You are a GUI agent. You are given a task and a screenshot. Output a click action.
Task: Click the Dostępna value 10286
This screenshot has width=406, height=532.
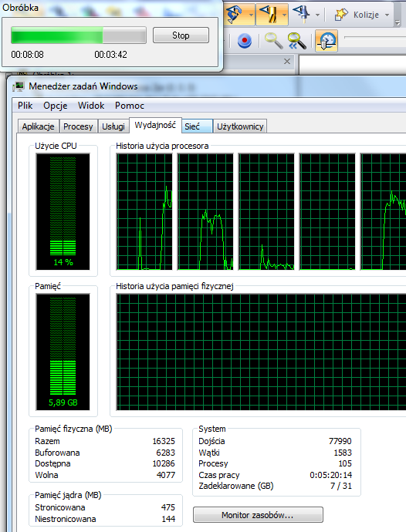coord(164,464)
